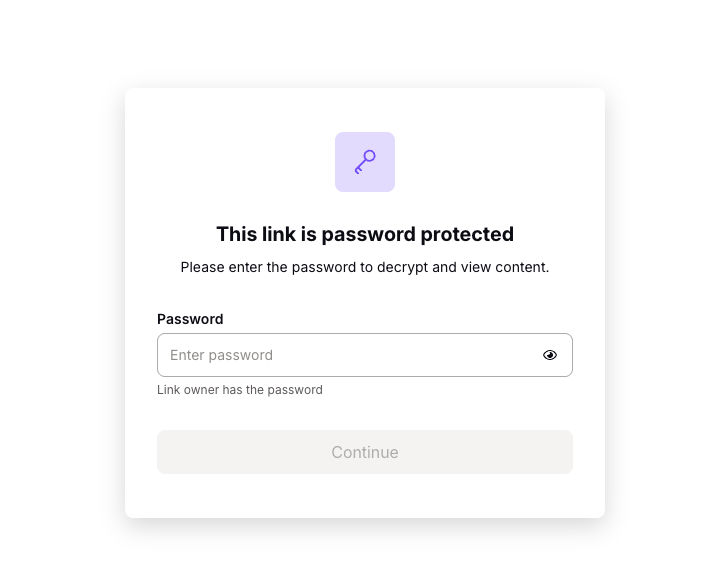Click the "This link is password protected" heading
Screen dimensions: 712x566
click(365, 234)
